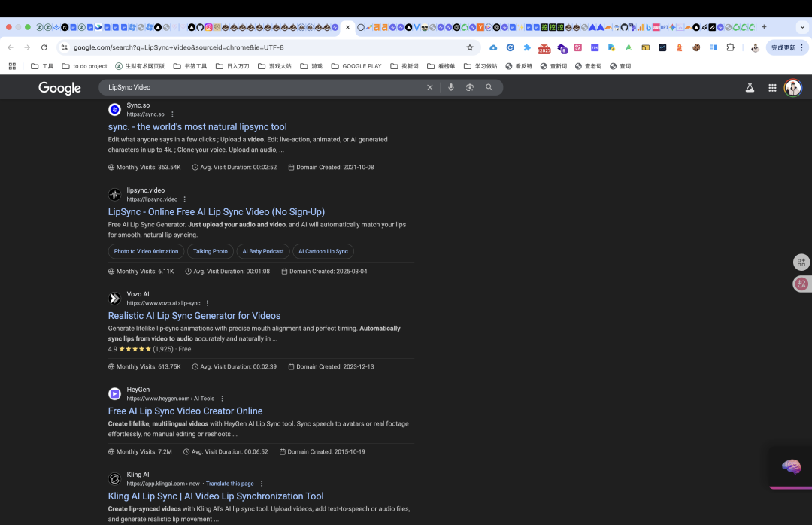Open the more options menu for the HeyGen result
This screenshot has height=525, width=812.
[x=222, y=399]
